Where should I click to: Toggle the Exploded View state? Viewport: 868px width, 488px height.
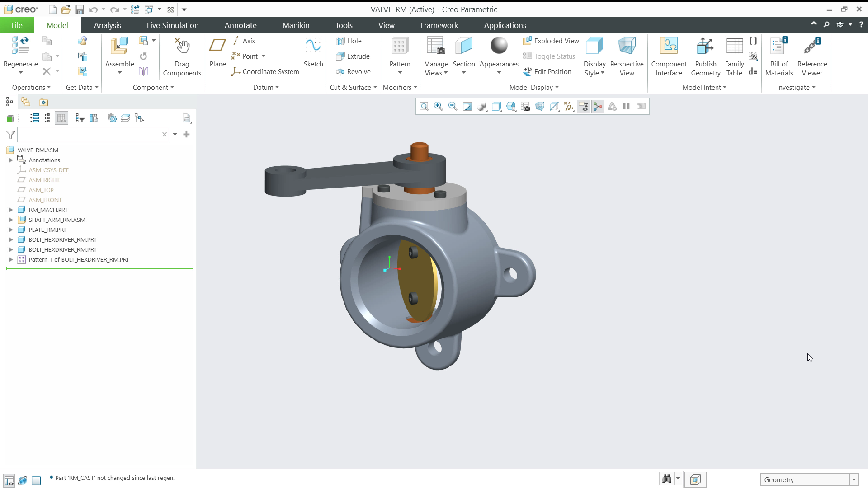tap(551, 41)
